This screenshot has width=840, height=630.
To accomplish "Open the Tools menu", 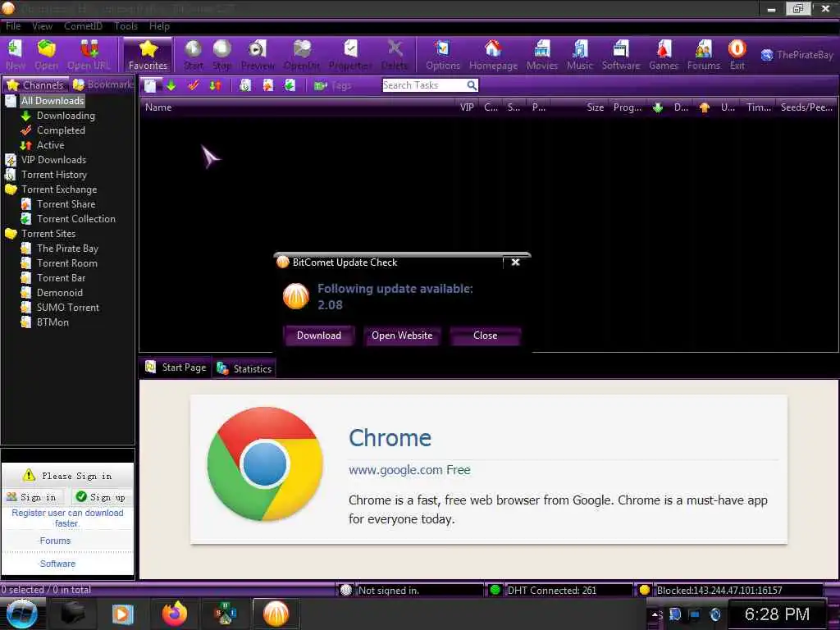I will point(126,25).
